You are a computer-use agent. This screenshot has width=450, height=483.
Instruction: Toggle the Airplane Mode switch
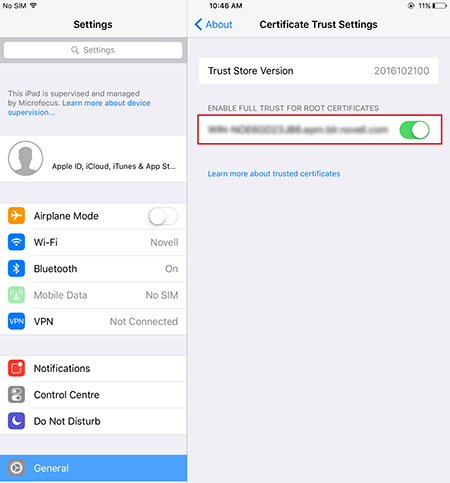163,216
